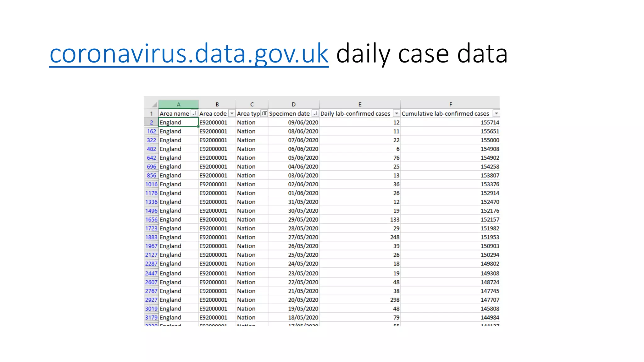Select row header 1016
The width and height of the screenshot is (644, 362).
(151, 184)
